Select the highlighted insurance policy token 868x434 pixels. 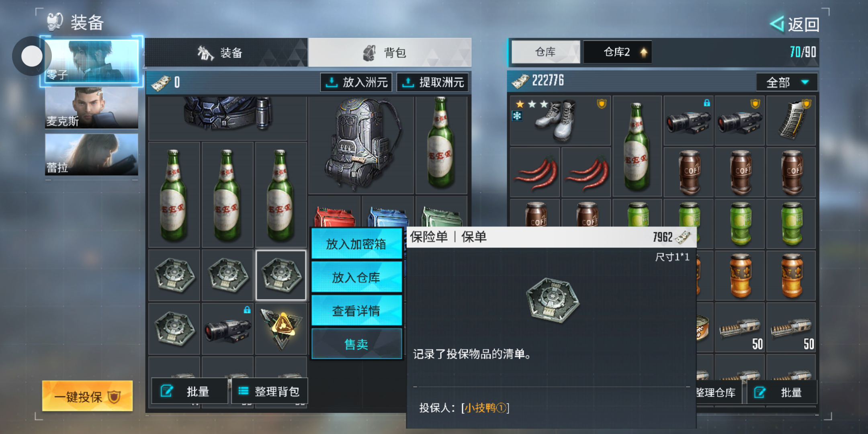281,275
